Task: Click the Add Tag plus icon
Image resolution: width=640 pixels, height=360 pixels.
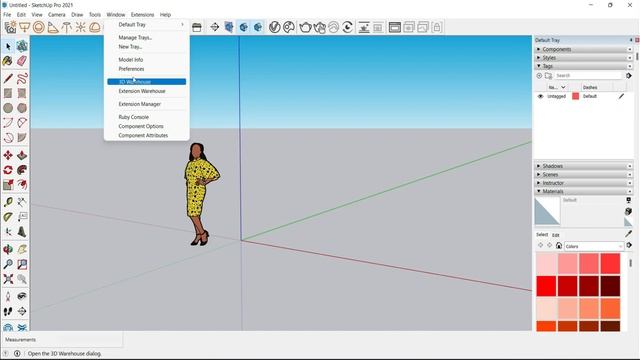Action: click(539, 76)
